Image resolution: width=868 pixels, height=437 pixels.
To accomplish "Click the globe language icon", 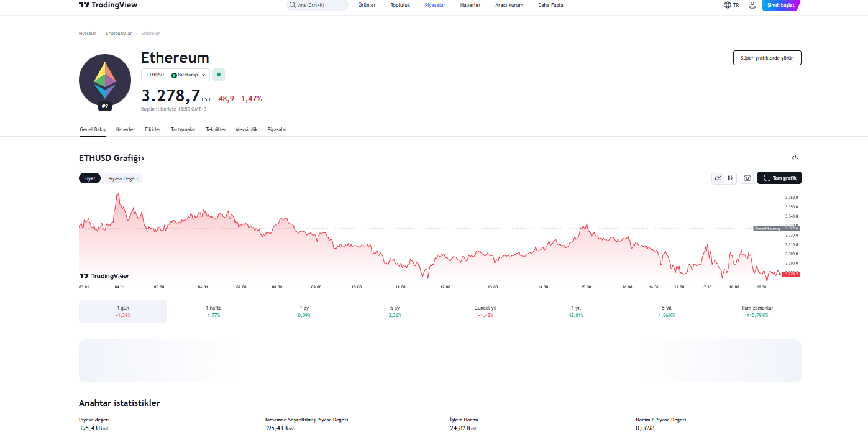I will [x=728, y=5].
